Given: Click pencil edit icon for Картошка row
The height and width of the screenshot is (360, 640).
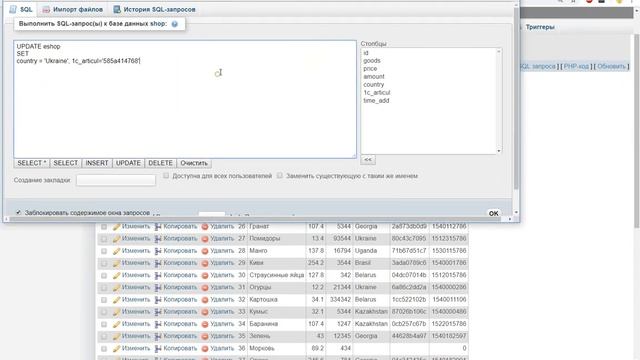Looking at the screenshot, I should coord(117,300).
